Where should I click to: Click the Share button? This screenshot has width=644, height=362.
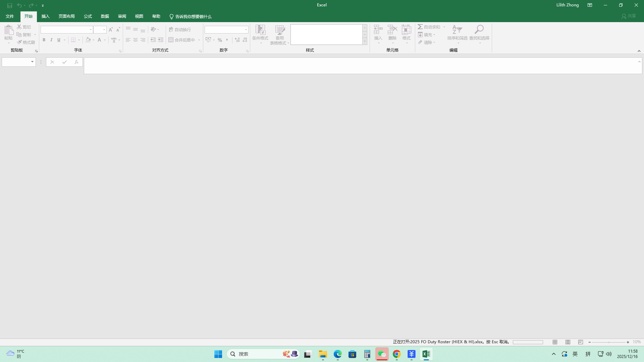pyautogui.click(x=629, y=16)
